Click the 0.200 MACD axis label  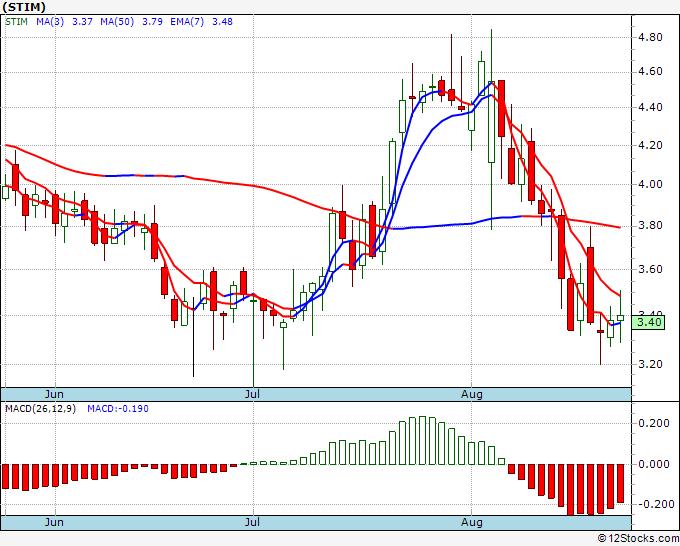pyautogui.click(x=654, y=423)
